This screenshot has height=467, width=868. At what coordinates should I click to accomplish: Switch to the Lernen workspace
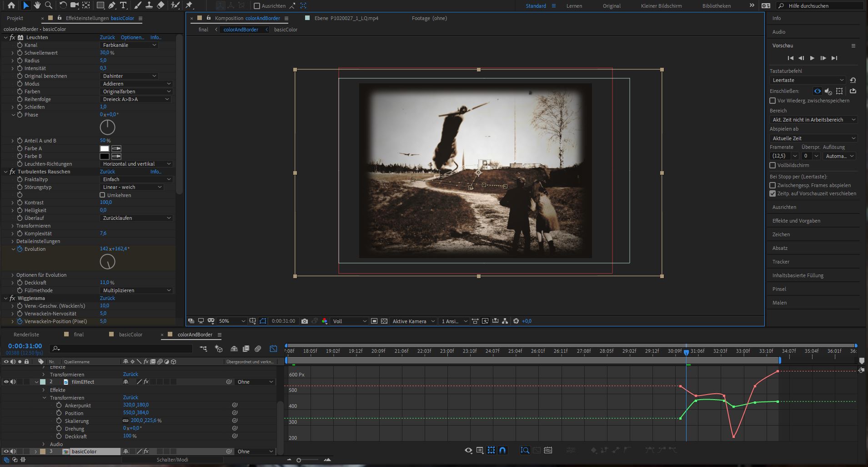click(574, 6)
